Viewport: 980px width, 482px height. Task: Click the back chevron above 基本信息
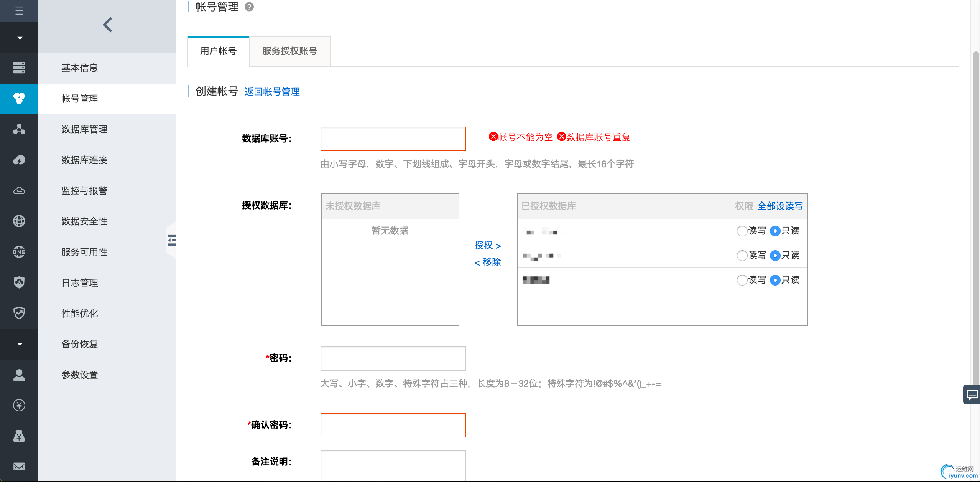point(107,25)
